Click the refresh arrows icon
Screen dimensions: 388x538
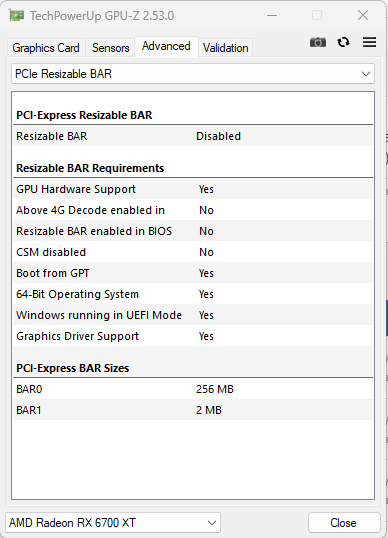tap(343, 42)
